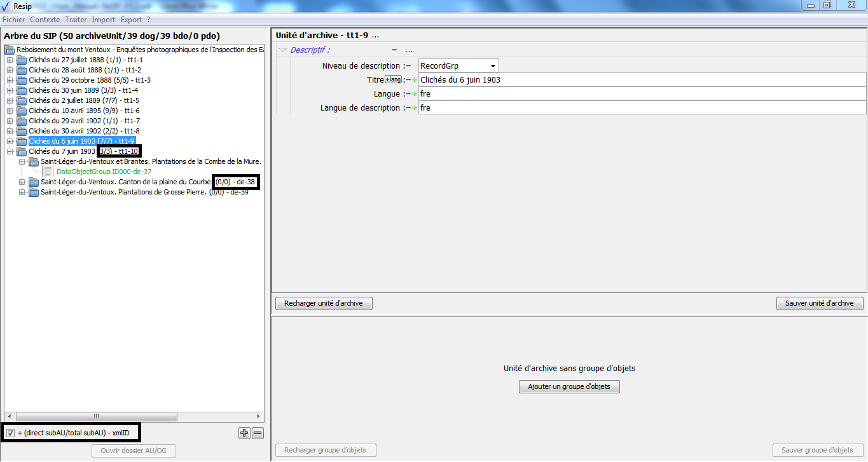Click the minus icon below the tree
This screenshot has height=462, width=868.
258,433
